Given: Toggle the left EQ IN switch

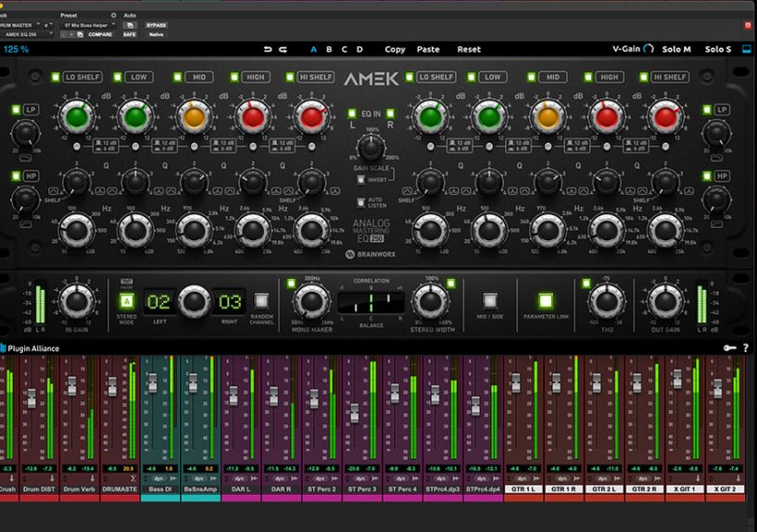Looking at the screenshot, I should pos(351,114).
